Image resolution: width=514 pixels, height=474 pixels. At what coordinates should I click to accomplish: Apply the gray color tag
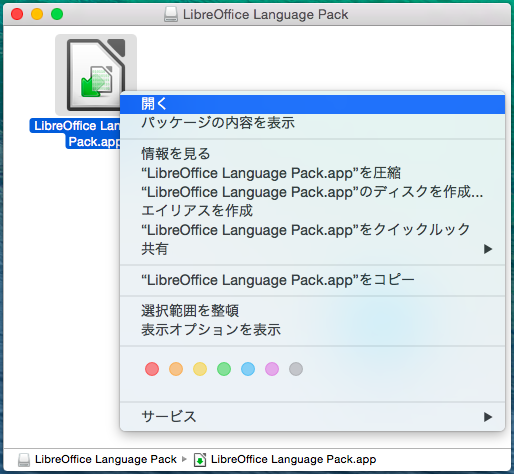(296, 369)
